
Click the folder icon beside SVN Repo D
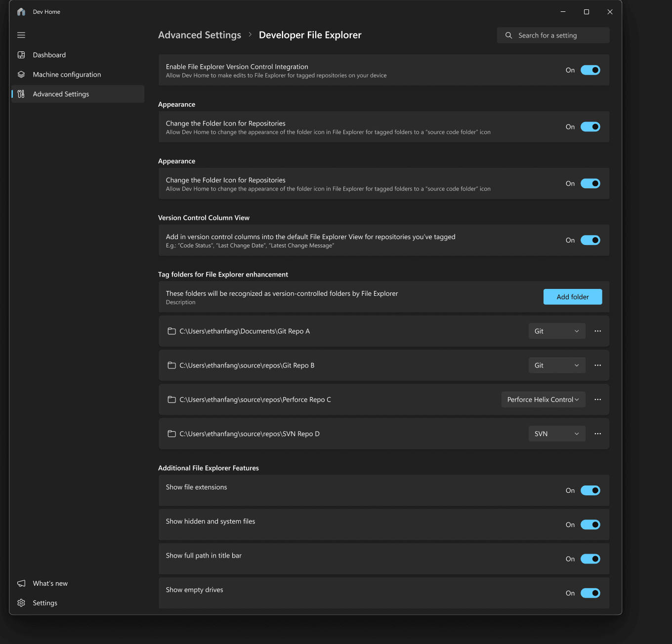(x=171, y=434)
